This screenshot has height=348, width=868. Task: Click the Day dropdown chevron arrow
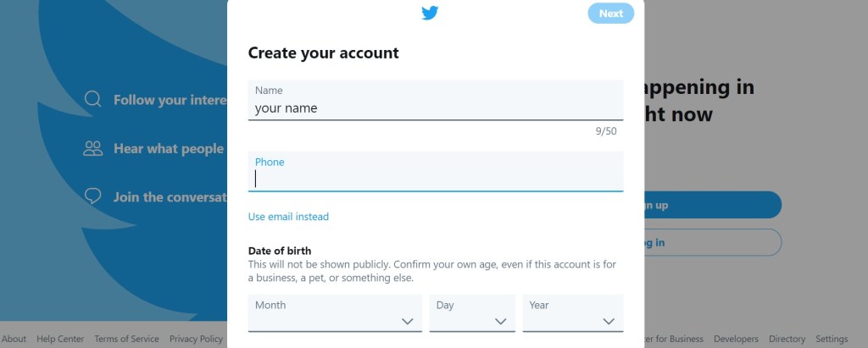click(x=500, y=321)
